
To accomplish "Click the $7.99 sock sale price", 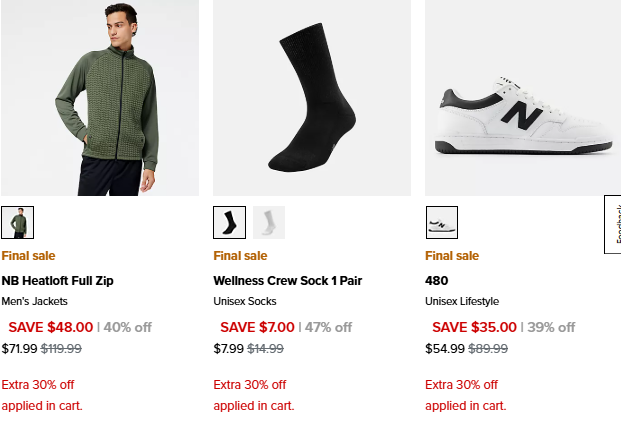I will point(228,349).
